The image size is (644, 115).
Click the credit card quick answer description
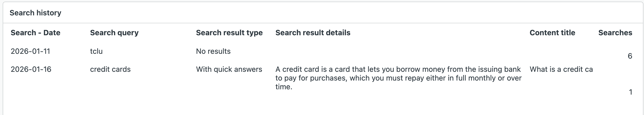click(398, 78)
